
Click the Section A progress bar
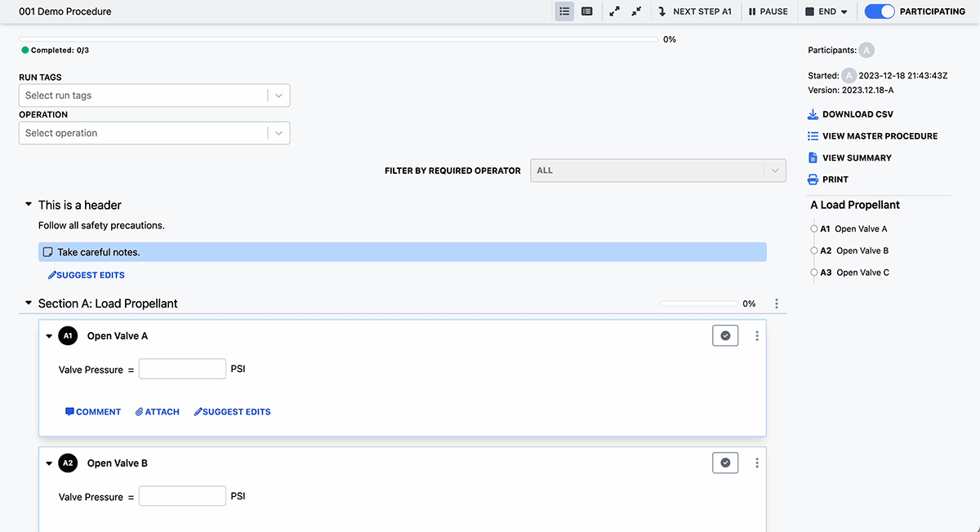click(x=699, y=303)
